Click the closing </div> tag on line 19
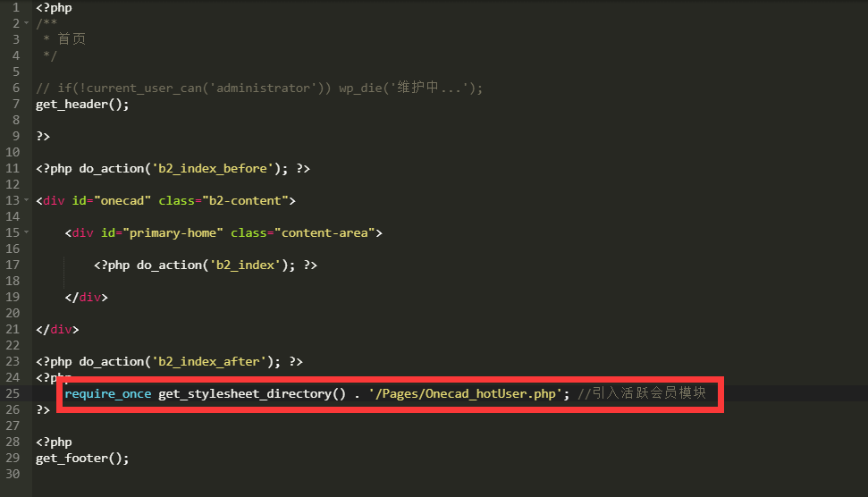 (87, 297)
